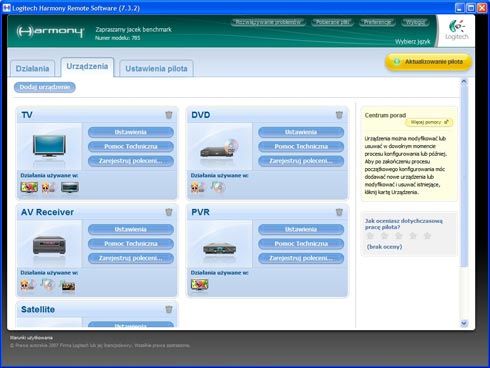The image size is (490, 368).
Task: Click the scrollbar up arrow
Action: coord(464,82)
